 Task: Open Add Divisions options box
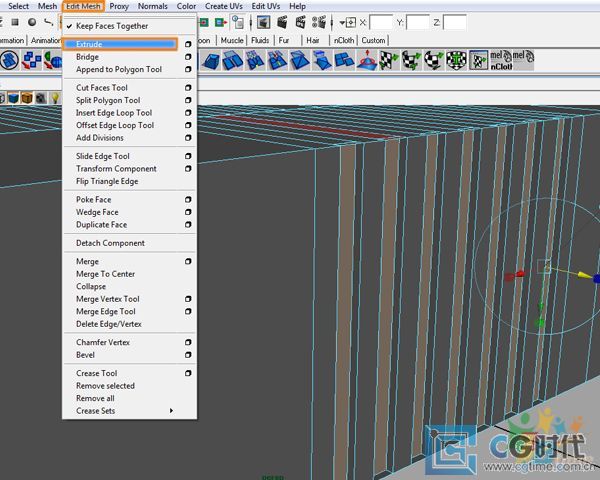(x=188, y=138)
